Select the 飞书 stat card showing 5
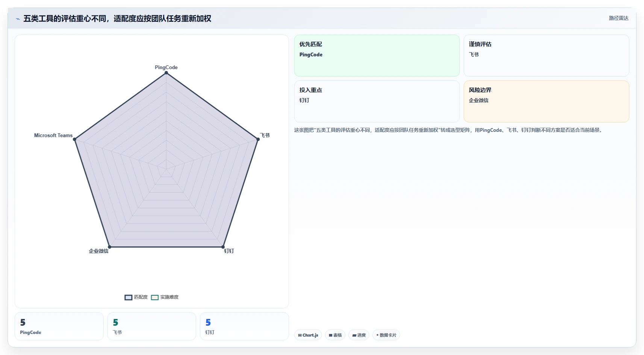The height and width of the screenshot is (355, 644). click(152, 326)
